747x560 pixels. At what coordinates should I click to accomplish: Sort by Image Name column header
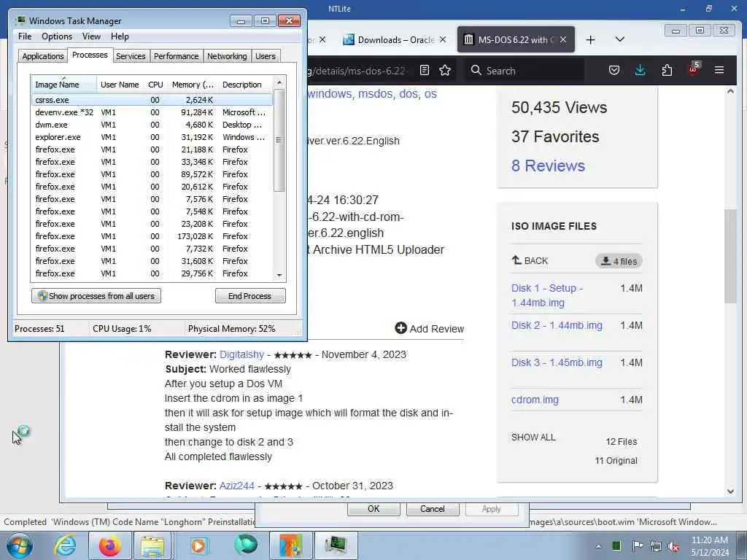tap(64, 85)
